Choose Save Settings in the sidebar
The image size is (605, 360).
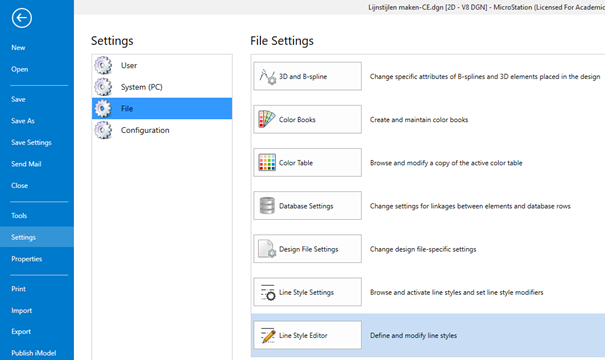31,142
